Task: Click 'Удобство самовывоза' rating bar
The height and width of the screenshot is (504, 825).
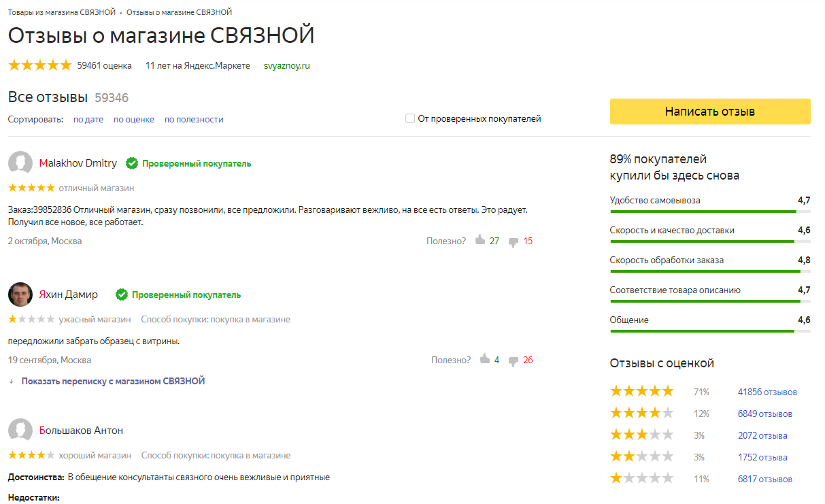Action: coord(710,212)
